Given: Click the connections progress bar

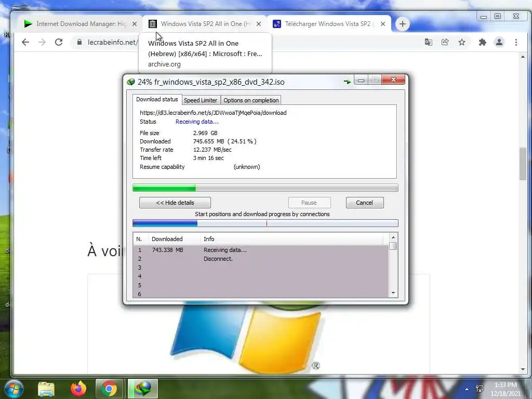Looking at the screenshot, I should pos(265,223).
